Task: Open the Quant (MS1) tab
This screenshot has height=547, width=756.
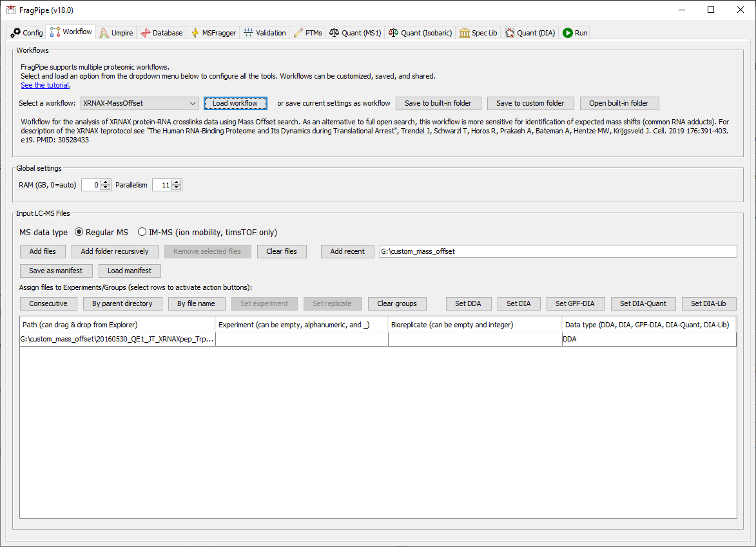Action: click(x=355, y=33)
